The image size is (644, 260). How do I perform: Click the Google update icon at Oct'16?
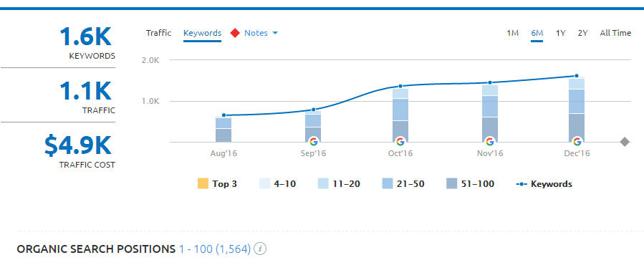[x=400, y=142]
